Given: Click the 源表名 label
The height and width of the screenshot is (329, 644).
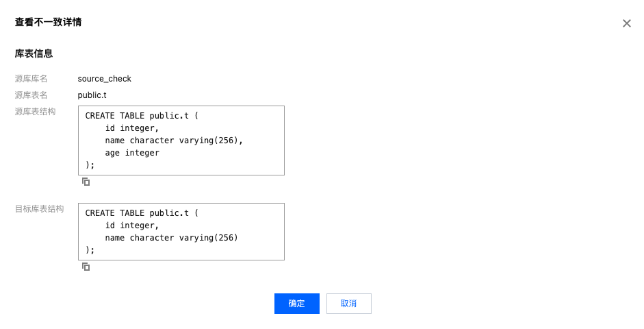Looking at the screenshot, I should [31, 95].
